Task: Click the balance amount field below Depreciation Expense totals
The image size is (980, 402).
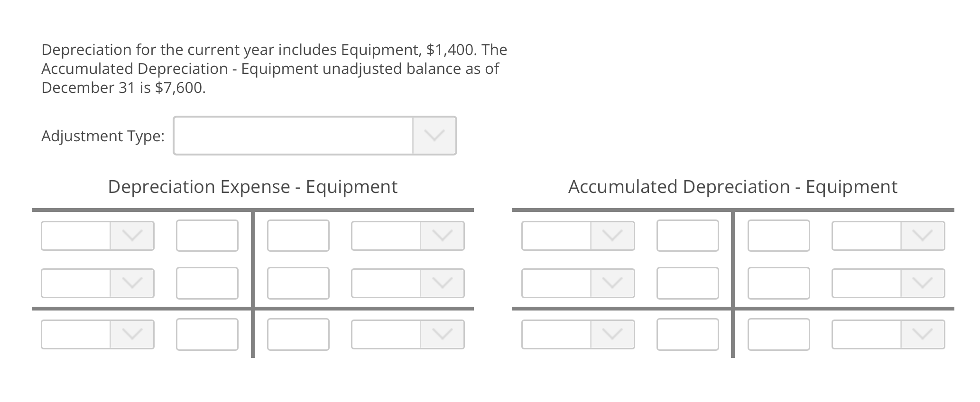Action: (207, 334)
